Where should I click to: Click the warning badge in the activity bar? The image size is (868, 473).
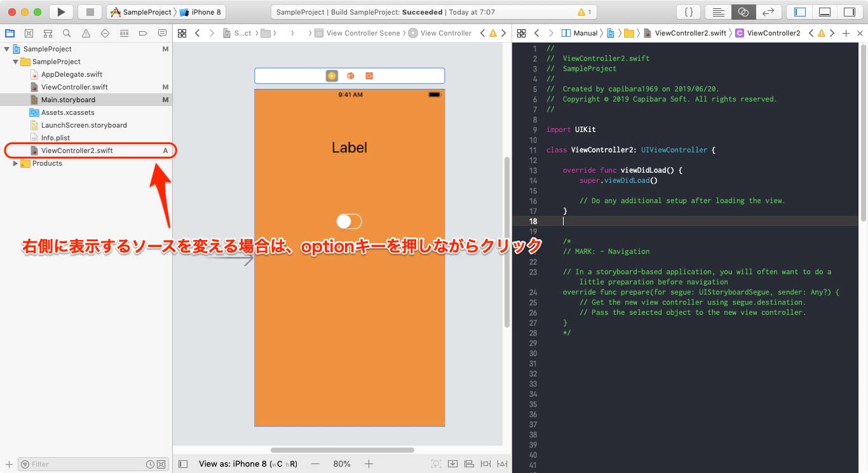coord(584,12)
